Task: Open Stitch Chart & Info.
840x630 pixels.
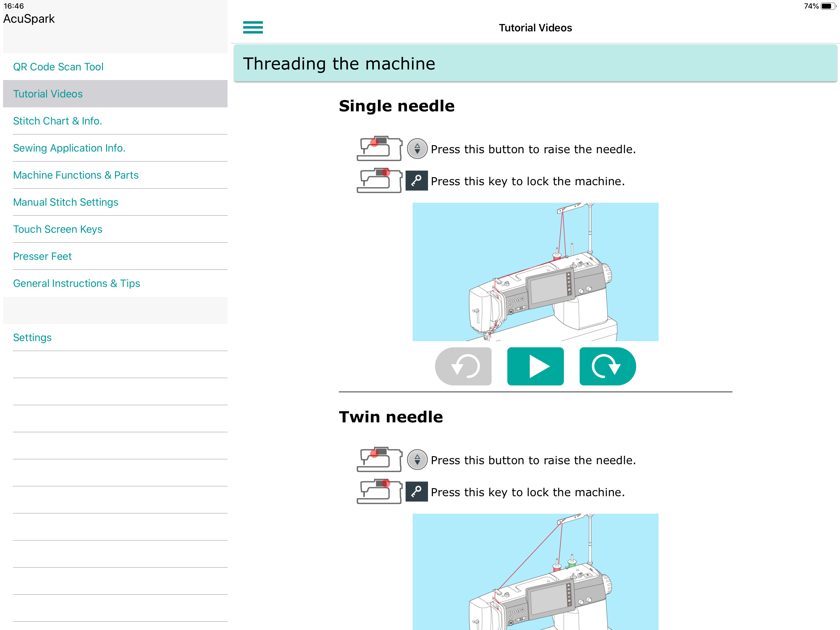Action: 115,121
